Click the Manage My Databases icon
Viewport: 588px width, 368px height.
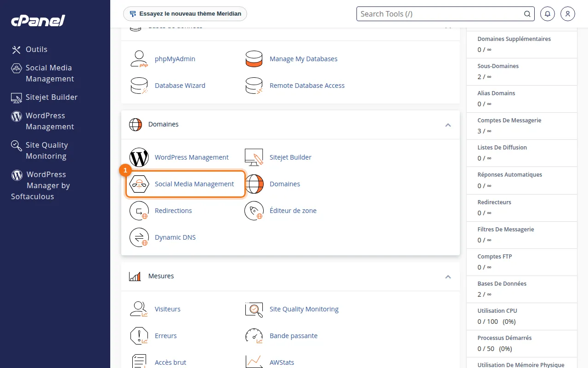tap(254, 59)
